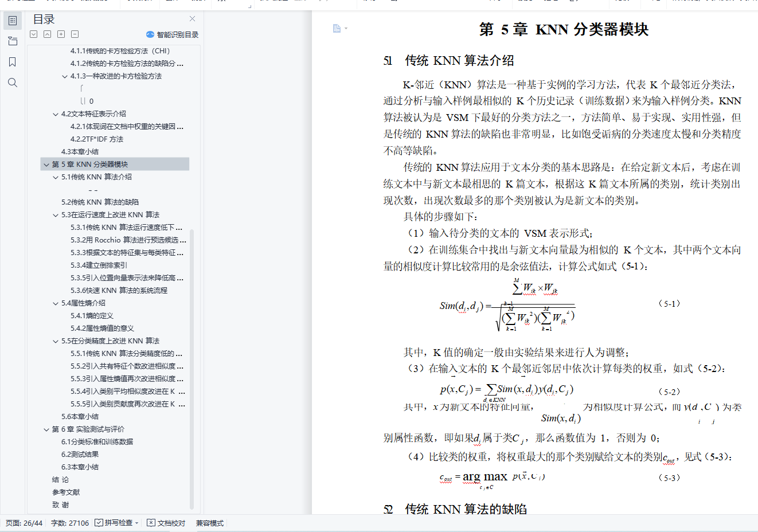Screen dimensions: 758x532
Task: Click the down-arrow box icon under 目录
Action: tap(34, 34)
